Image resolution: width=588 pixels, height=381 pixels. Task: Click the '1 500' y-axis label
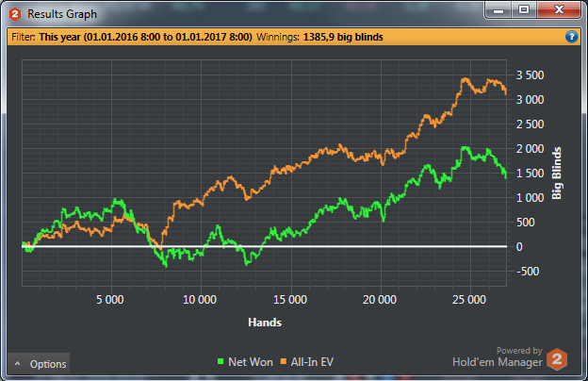(x=530, y=174)
